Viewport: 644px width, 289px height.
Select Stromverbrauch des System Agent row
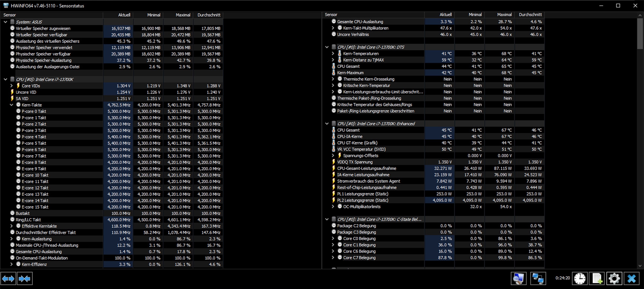tap(433, 181)
